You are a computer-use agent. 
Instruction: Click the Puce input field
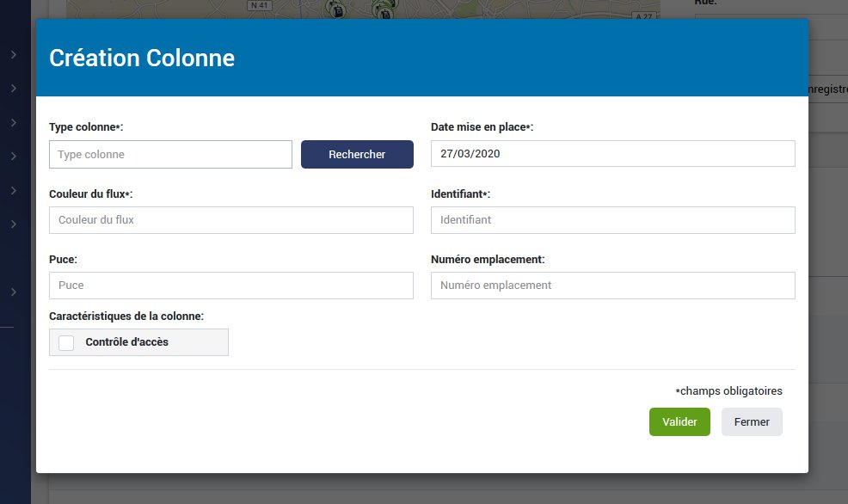230,285
